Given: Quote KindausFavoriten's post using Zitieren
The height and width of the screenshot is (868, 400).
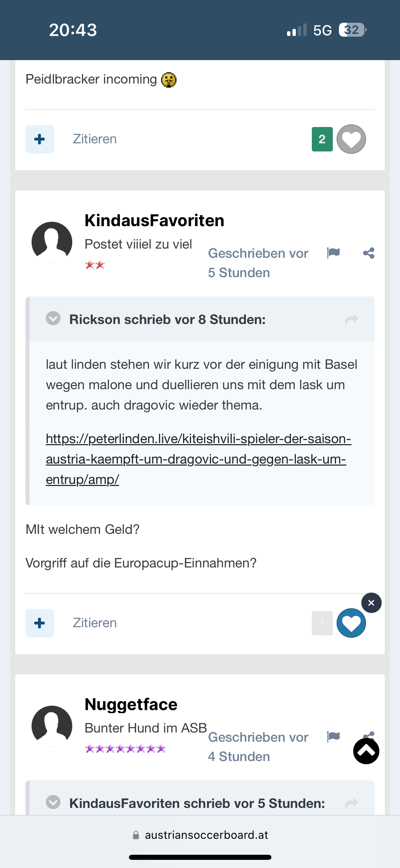Looking at the screenshot, I should click(95, 623).
